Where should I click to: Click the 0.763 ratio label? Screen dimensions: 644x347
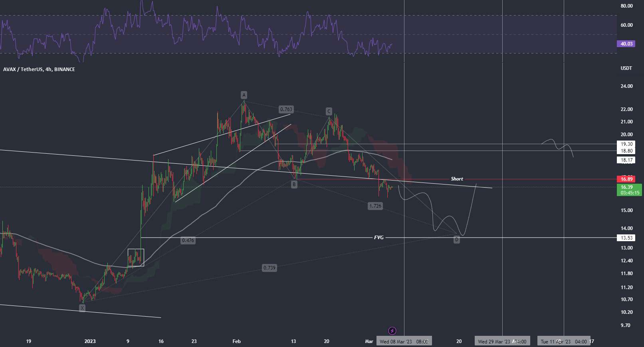pyautogui.click(x=286, y=109)
